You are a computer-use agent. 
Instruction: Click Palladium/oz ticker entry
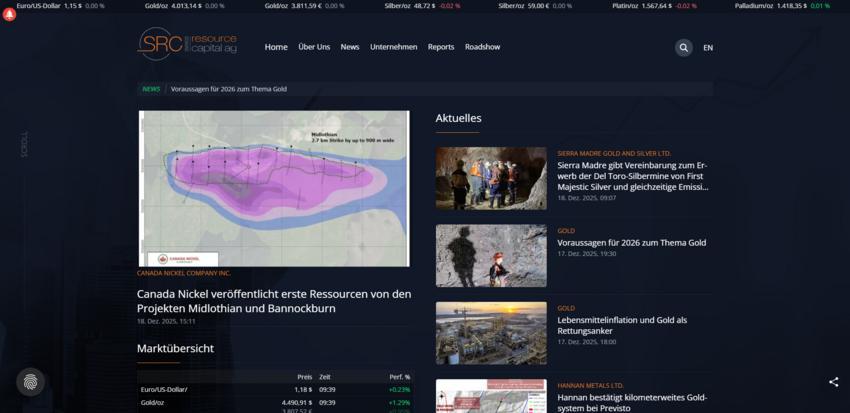[x=782, y=5]
